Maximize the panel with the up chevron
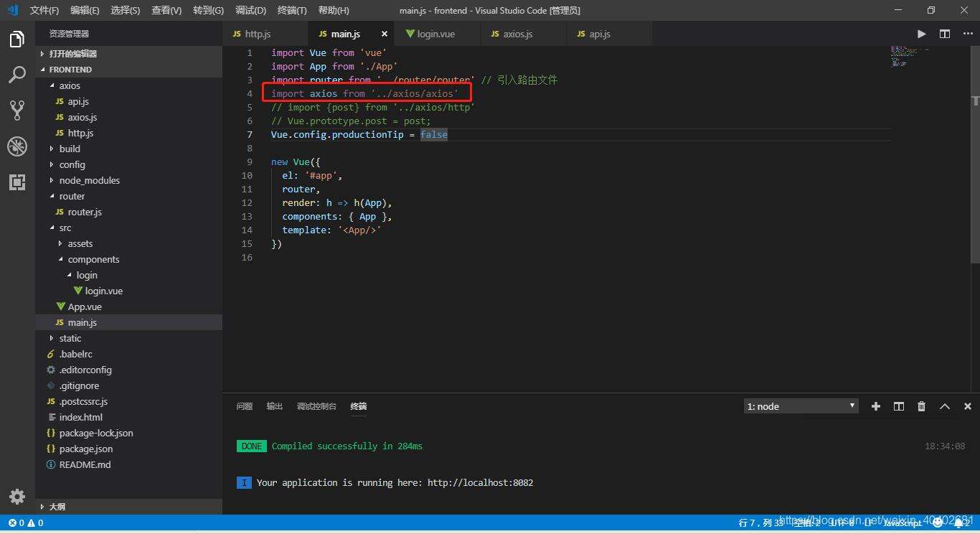The image size is (980, 534). (945, 406)
